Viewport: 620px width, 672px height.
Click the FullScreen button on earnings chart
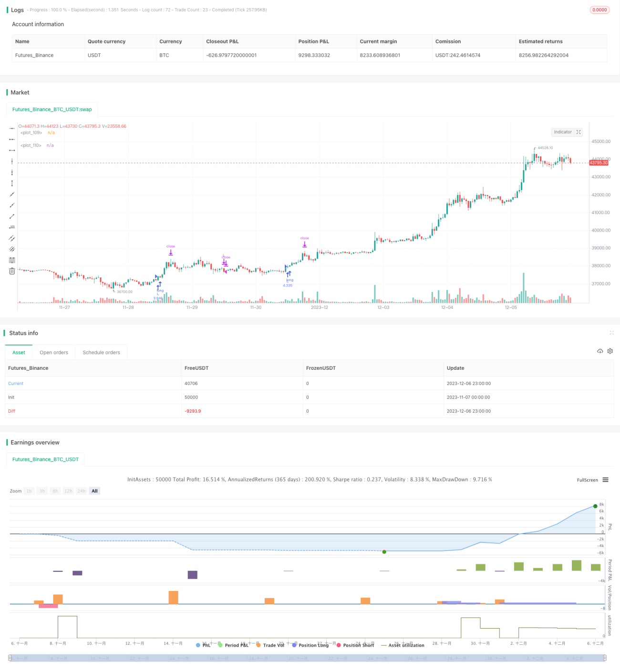pos(587,480)
